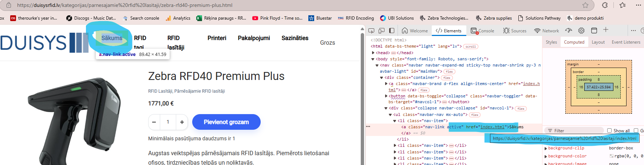Open Customize DevTools three-dot menu
The height and width of the screenshot is (165, 644).
[633, 31]
